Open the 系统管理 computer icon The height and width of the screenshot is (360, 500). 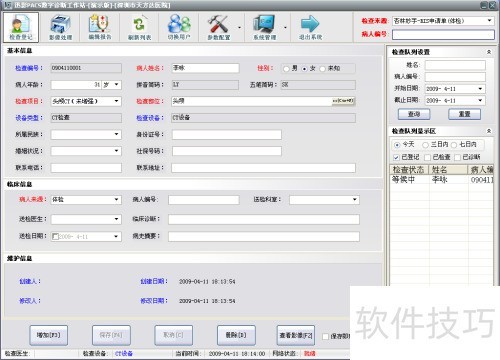tap(264, 27)
